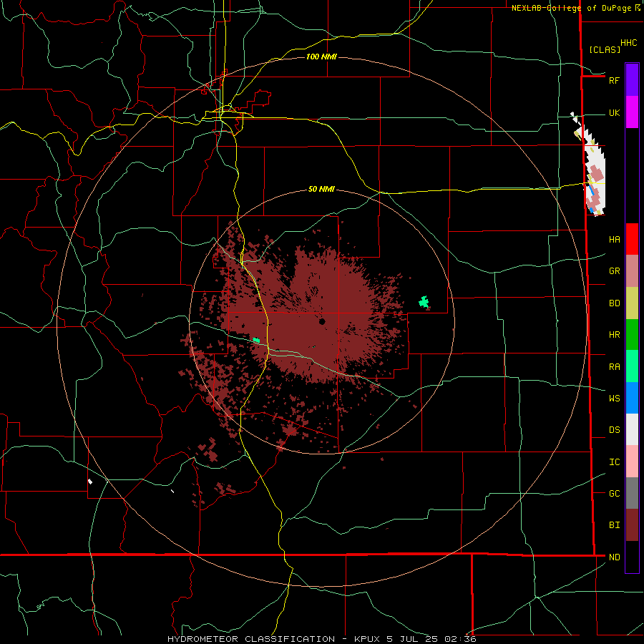Pick the bright green RA legend swatch
Viewport: 644px width, 644px height.
coord(632,366)
